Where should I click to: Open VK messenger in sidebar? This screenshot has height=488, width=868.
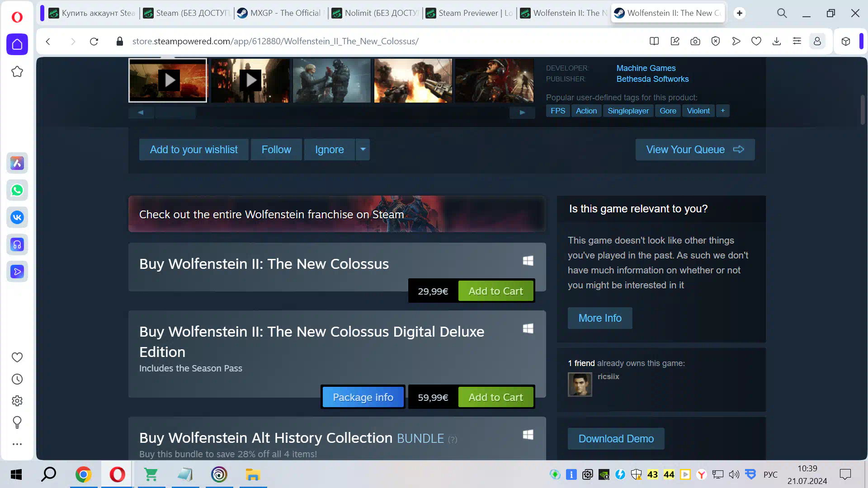pyautogui.click(x=17, y=217)
